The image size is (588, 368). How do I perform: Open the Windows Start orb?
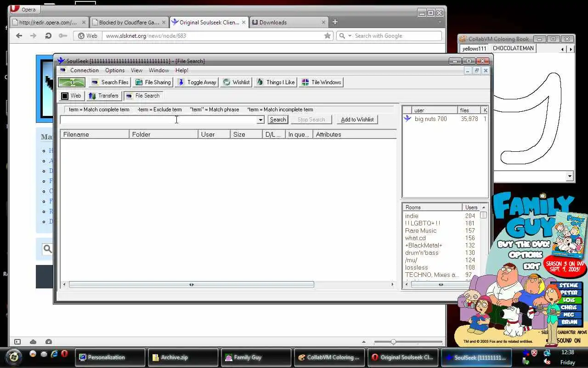click(x=14, y=356)
